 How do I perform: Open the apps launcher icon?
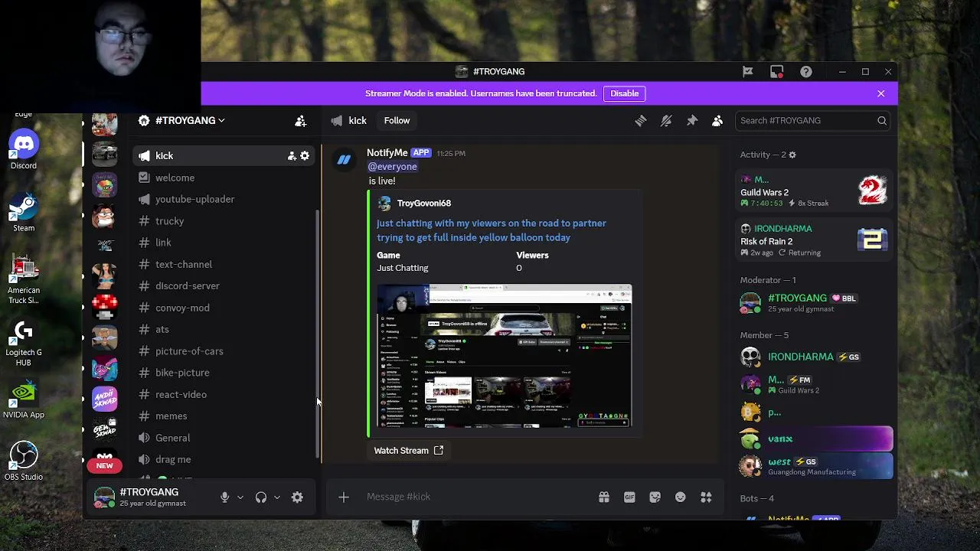point(706,497)
